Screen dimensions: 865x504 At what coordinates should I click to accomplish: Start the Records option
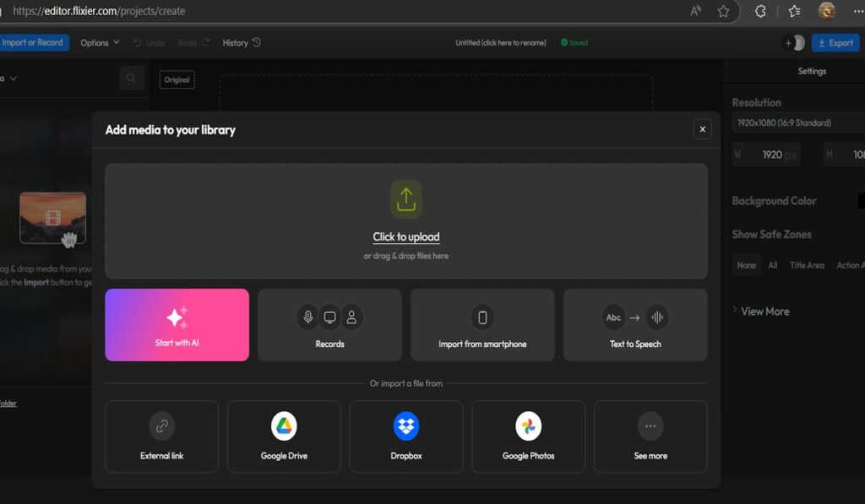point(329,325)
